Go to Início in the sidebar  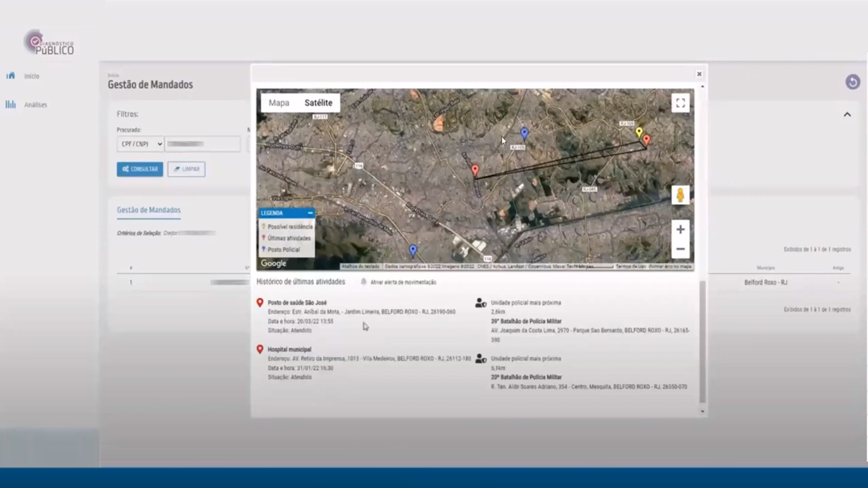[x=32, y=76]
